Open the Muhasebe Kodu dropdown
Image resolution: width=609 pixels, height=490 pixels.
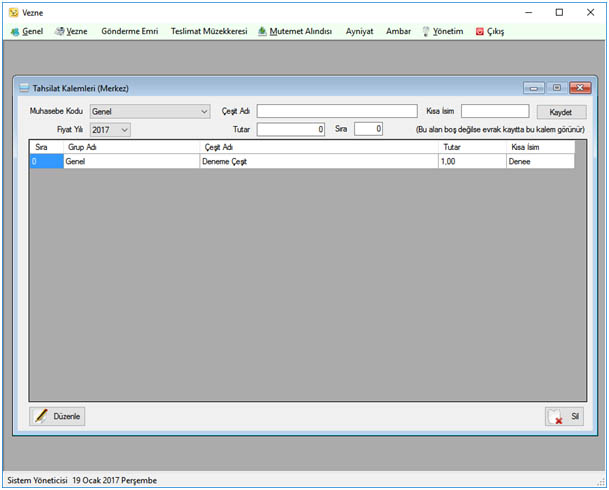[x=150, y=111]
